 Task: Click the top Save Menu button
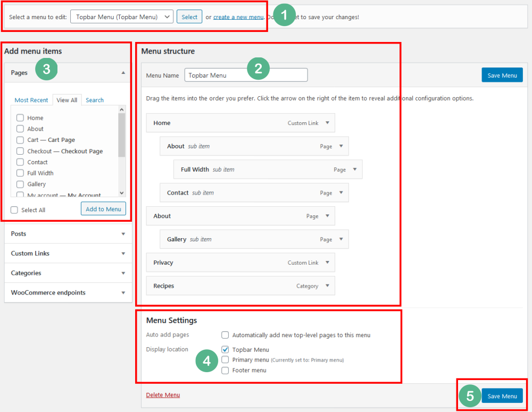coord(502,75)
